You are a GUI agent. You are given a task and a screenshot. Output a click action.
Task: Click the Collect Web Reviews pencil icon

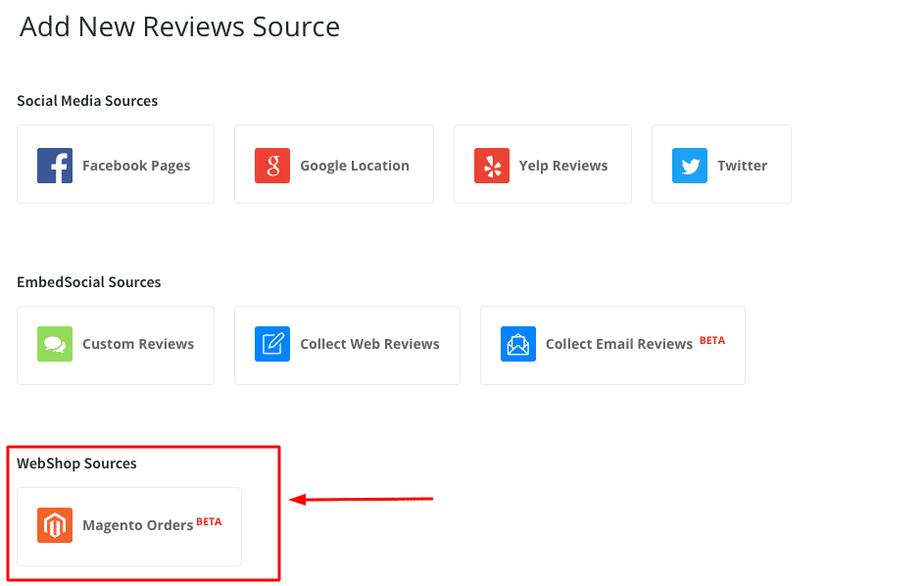[x=272, y=344]
